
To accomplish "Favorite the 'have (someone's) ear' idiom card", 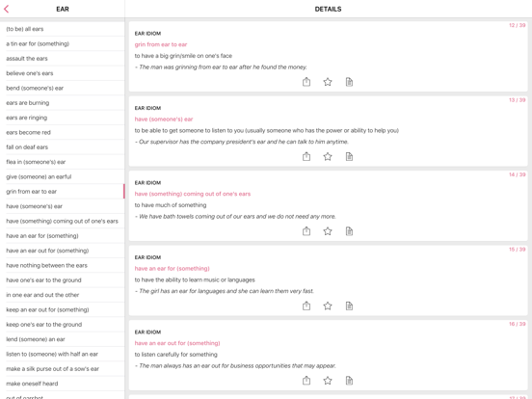I will [328, 156].
